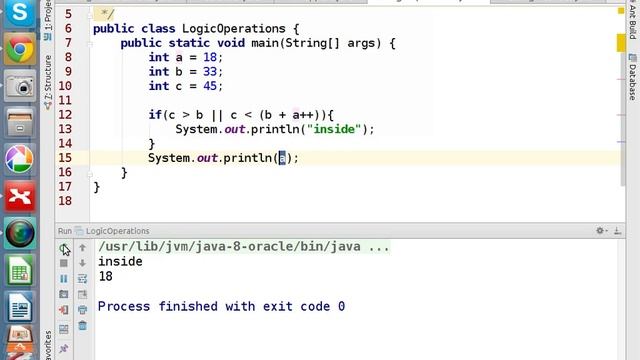Click the main method signature text
This screenshot has height=360, width=640.
click(258, 43)
